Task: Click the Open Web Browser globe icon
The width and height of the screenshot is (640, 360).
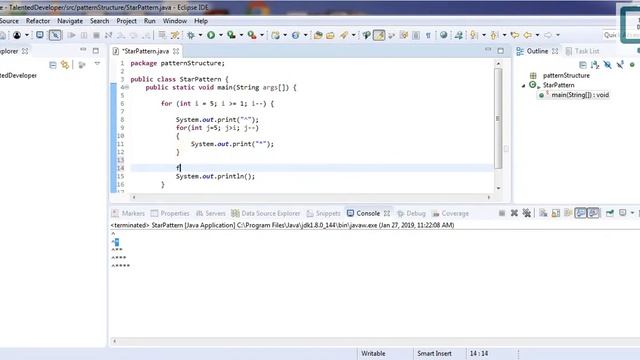Action: pyautogui.click(x=444, y=36)
